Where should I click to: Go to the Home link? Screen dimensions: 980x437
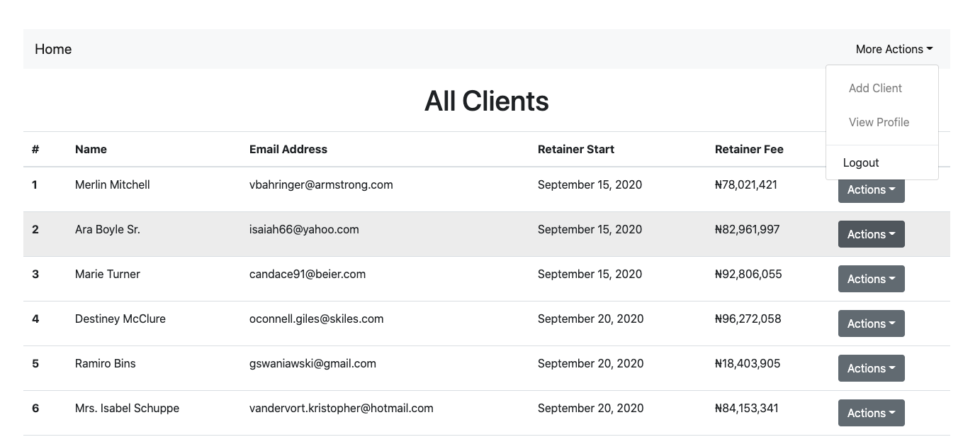click(53, 49)
